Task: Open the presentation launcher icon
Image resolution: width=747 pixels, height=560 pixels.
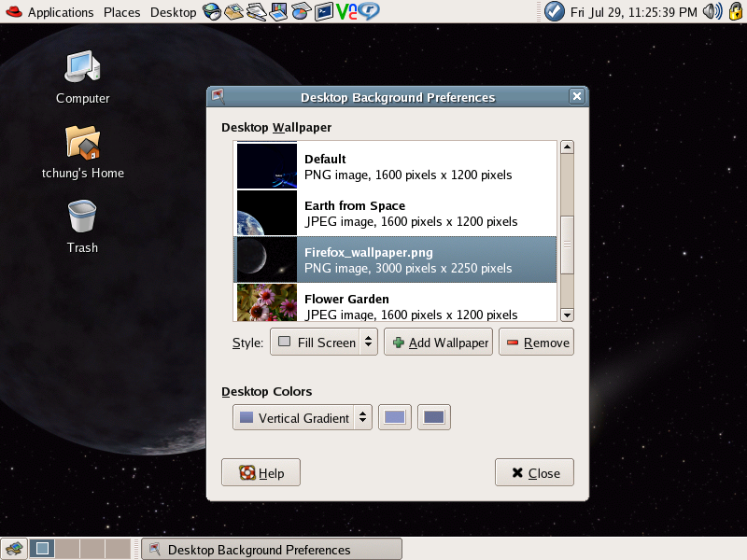Action: click(x=278, y=11)
